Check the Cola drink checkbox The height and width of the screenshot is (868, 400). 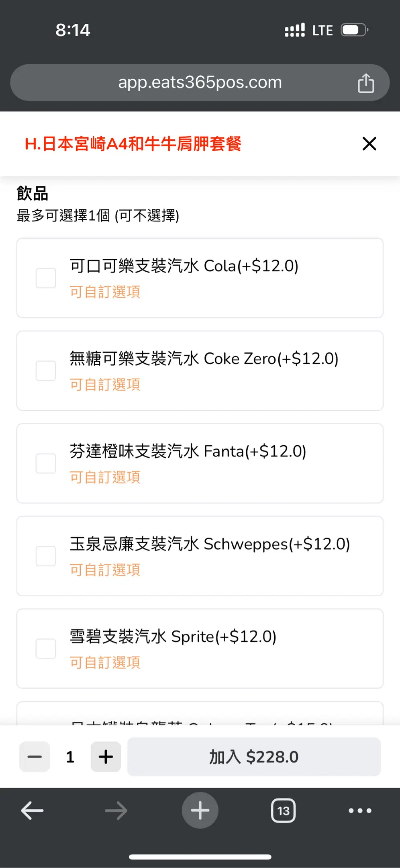(46, 278)
